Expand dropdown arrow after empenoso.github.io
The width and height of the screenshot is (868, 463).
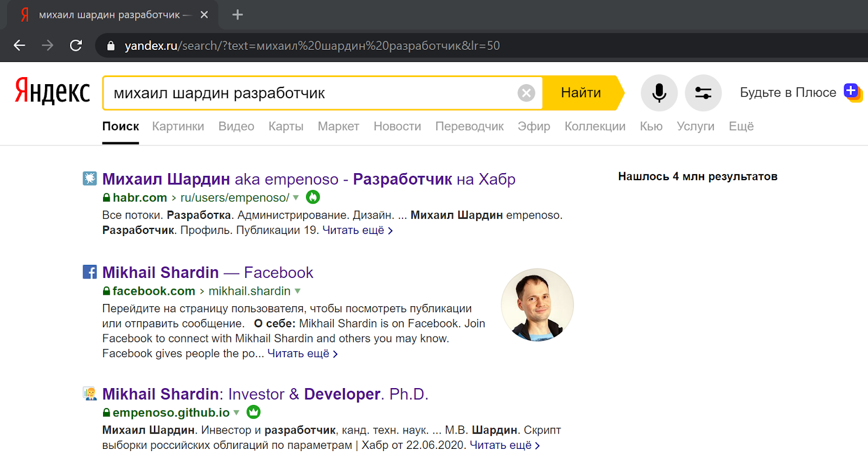coord(237,413)
